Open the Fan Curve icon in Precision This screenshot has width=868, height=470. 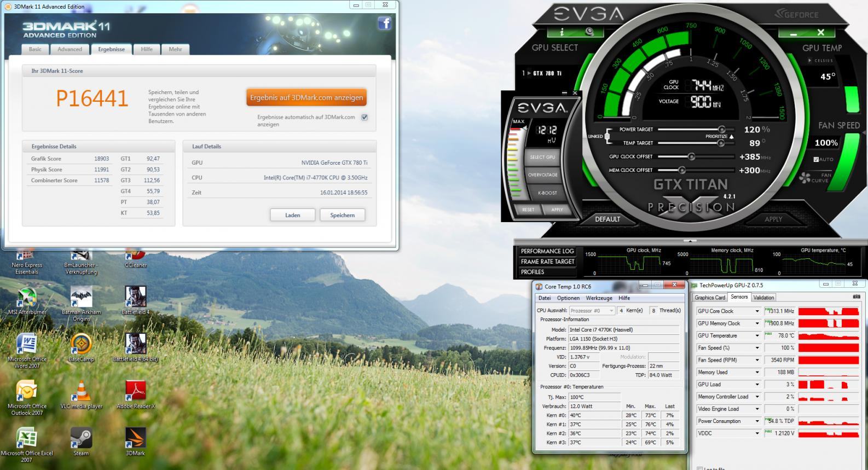pyautogui.click(x=805, y=178)
